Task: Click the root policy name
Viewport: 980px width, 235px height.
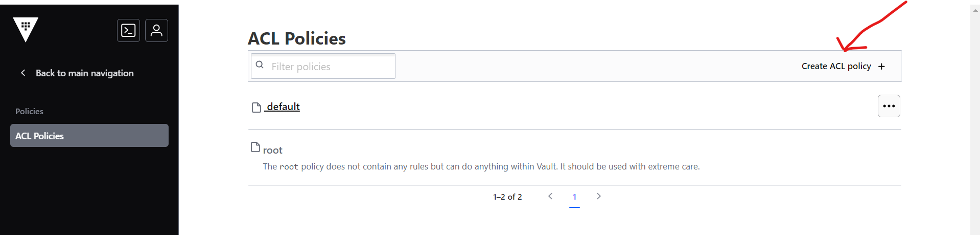Action: (x=273, y=150)
